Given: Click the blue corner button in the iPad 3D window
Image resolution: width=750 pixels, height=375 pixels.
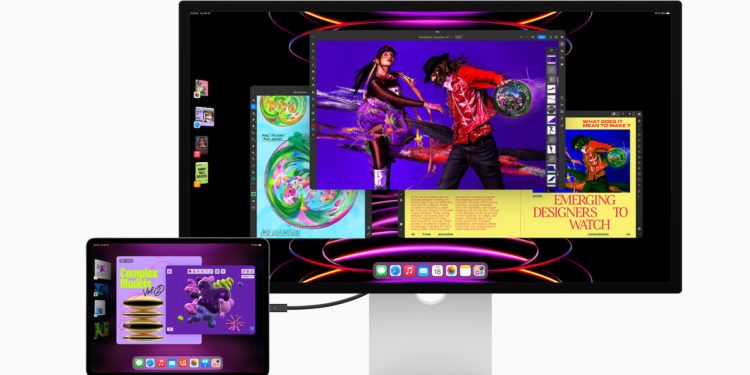Looking at the screenshot, I should pos(251,329).
